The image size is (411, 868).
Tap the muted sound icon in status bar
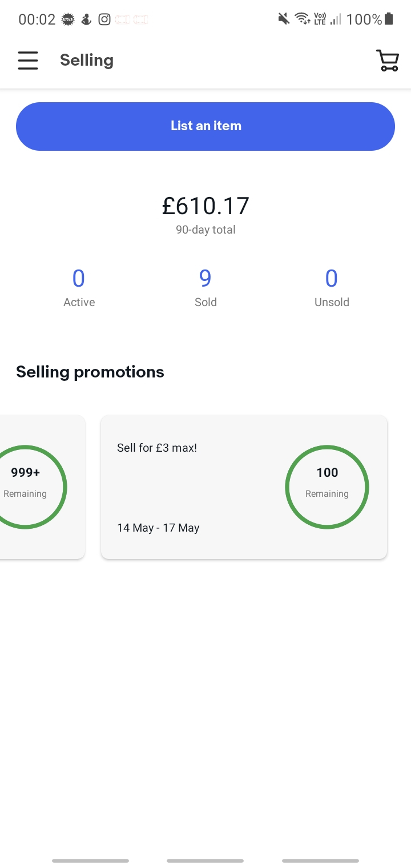click(x=284, y=19)
